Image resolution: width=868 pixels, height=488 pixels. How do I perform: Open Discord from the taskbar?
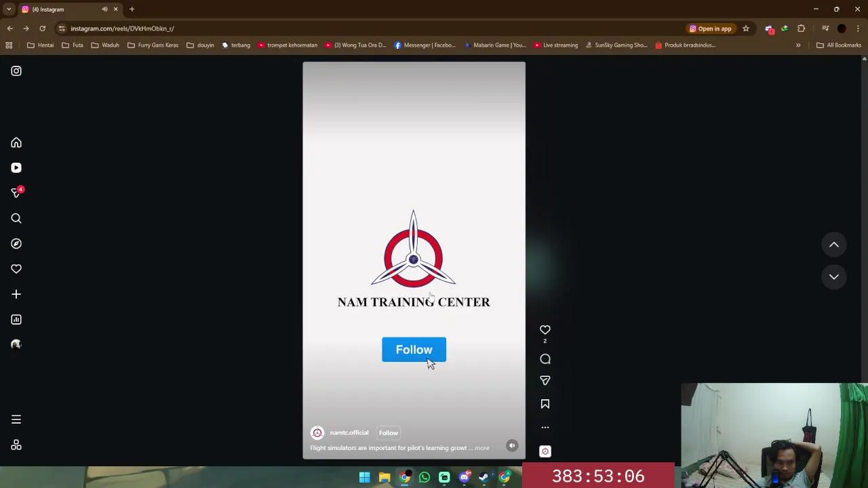point(465,477)
